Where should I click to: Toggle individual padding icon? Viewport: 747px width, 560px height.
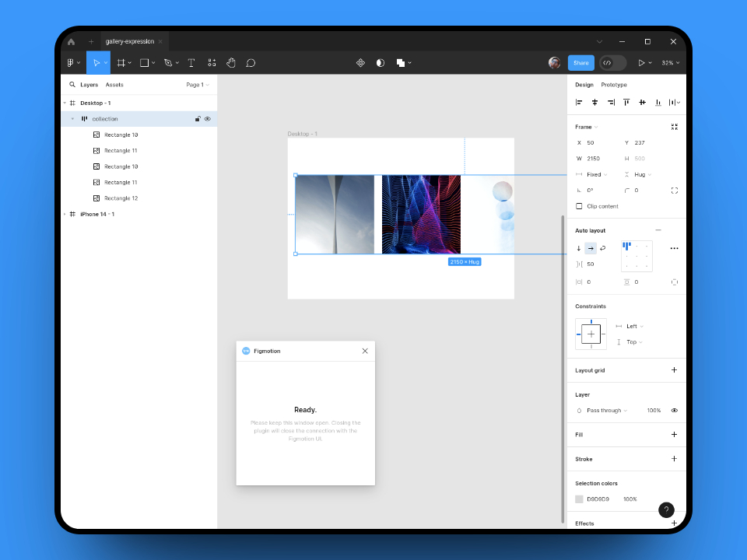[674, 282]
